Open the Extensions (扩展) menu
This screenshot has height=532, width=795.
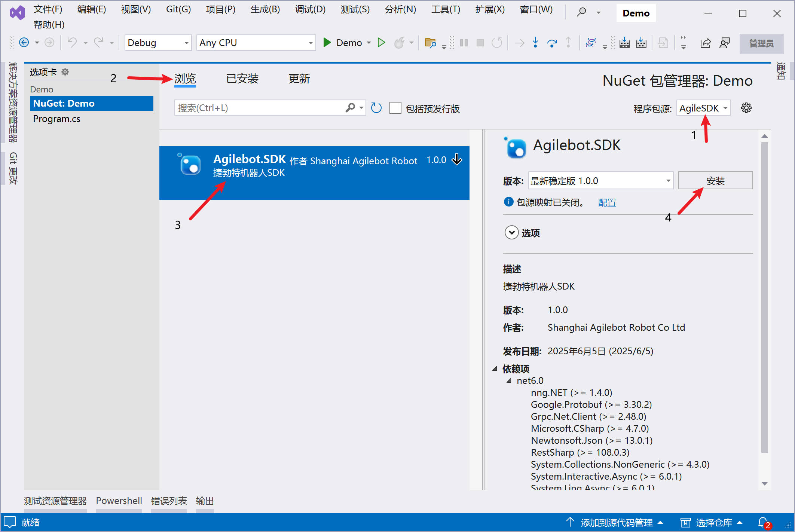pos(490,9)
